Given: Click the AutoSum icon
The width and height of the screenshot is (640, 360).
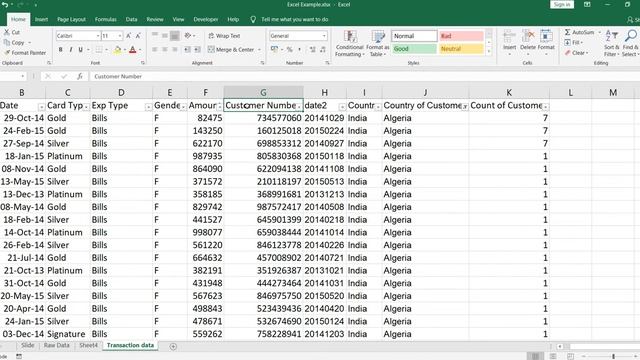Looking at the screenshot, I should (568, 32).
